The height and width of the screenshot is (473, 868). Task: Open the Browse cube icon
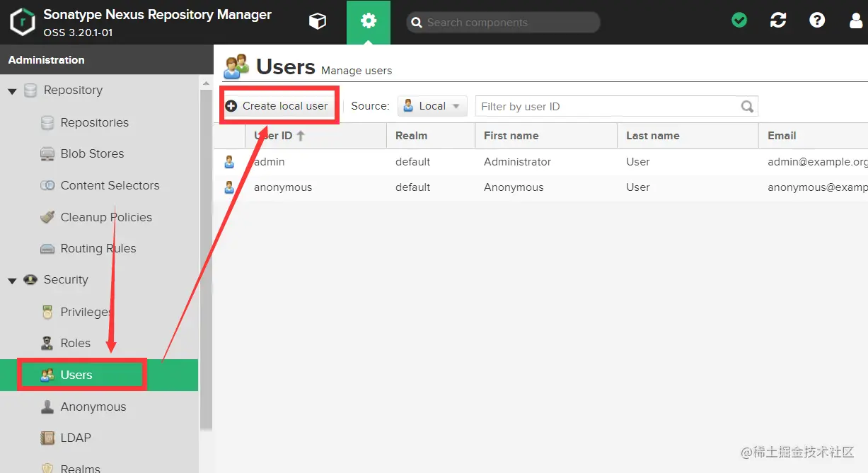(318, 22)
